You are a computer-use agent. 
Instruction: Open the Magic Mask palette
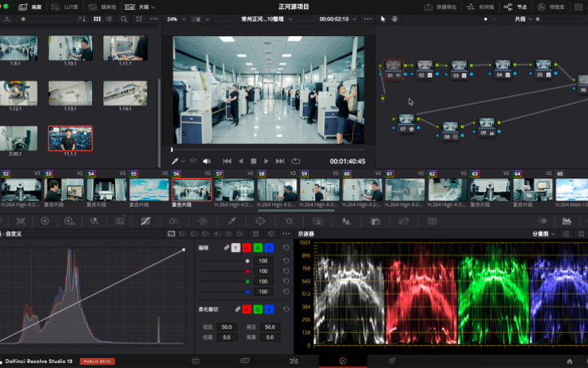click(318, 221)
